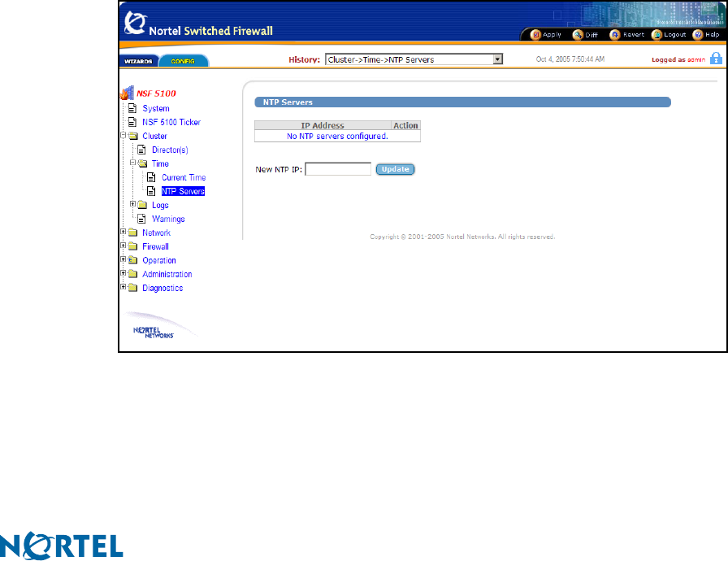Image resolution: width=728 pixels, height=561 pixels.
Task: Click the 'No NTP servers configured.' text
Action: pos(337,136)
